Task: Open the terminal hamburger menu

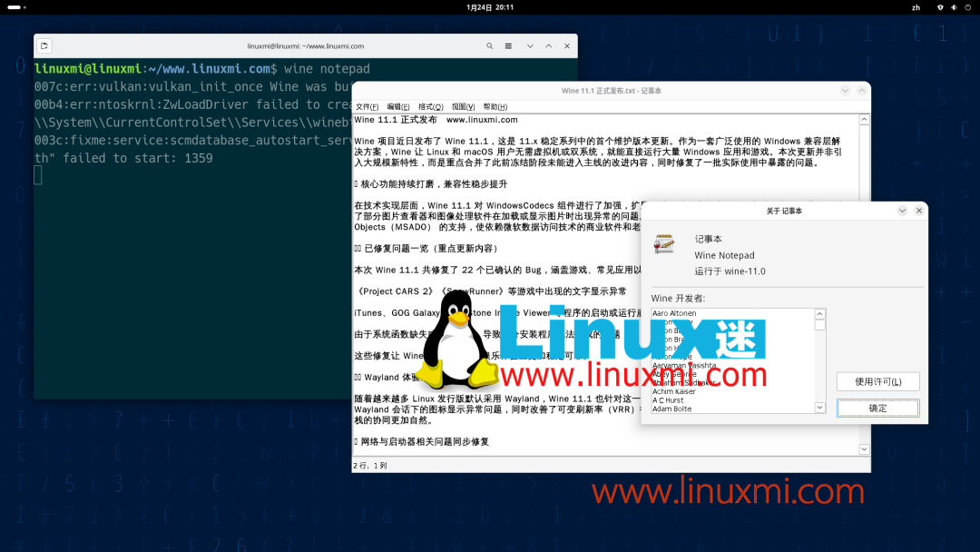Action: coord(509,45)
